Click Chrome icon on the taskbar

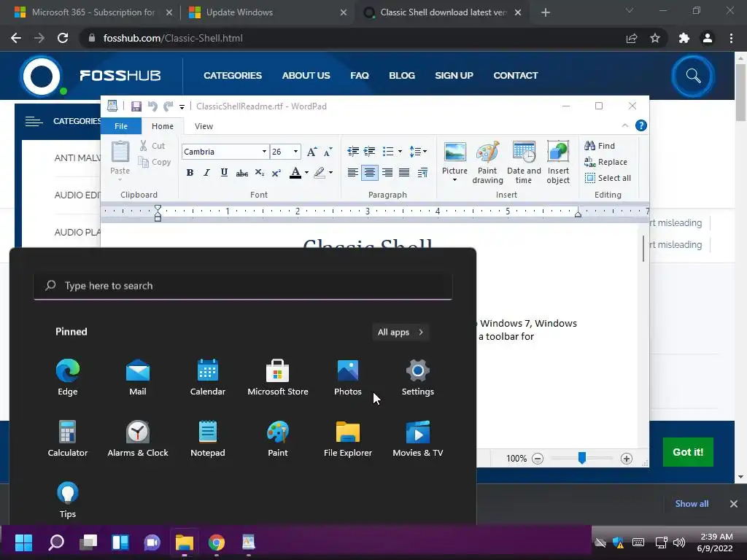(x=216, y=542)
